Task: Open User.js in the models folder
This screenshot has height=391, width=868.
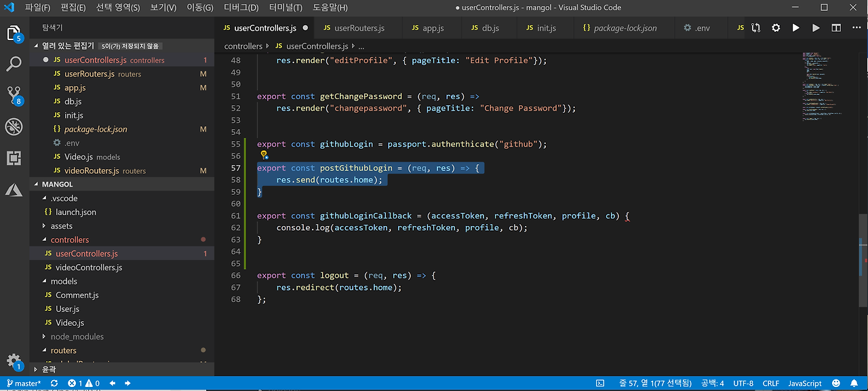Action: [x=67, y=309]
